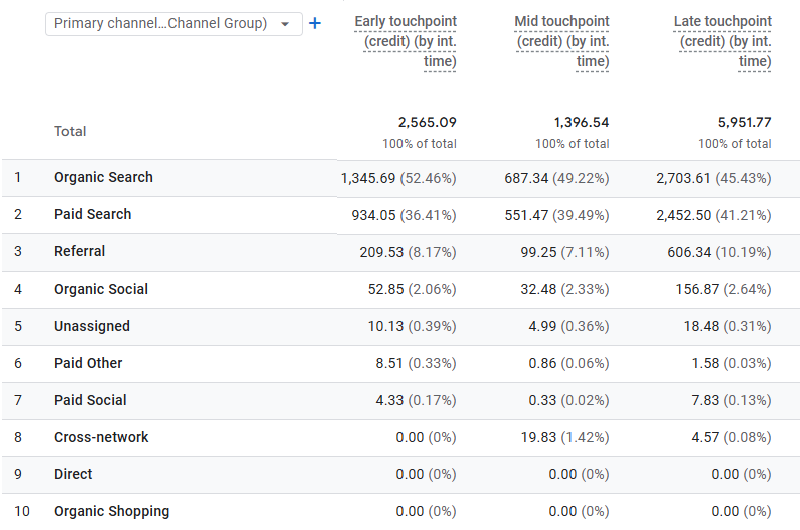Select the Paid Search row label

tap(92, 214)
